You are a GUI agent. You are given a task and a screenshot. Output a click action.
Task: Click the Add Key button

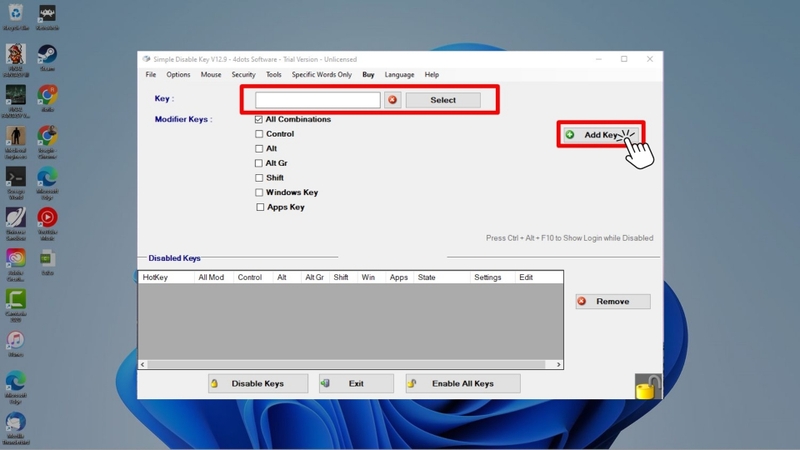pyautogui.click(x=601, y=135)
